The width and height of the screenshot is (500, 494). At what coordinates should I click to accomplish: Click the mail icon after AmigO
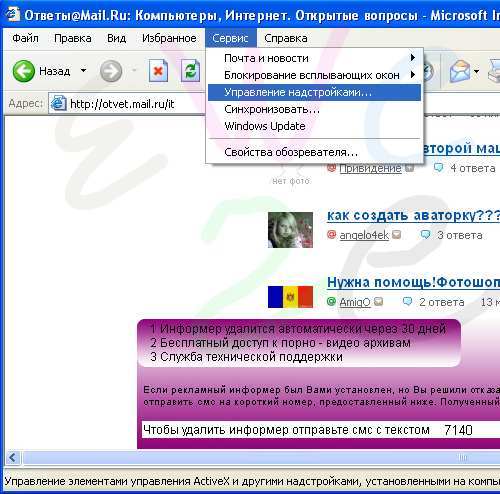pos(378,302)
